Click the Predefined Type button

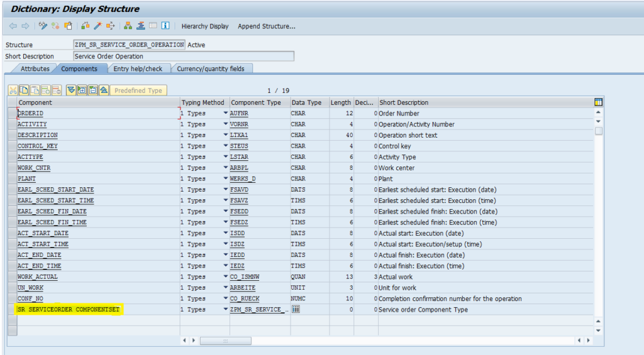tap(138, 90)
